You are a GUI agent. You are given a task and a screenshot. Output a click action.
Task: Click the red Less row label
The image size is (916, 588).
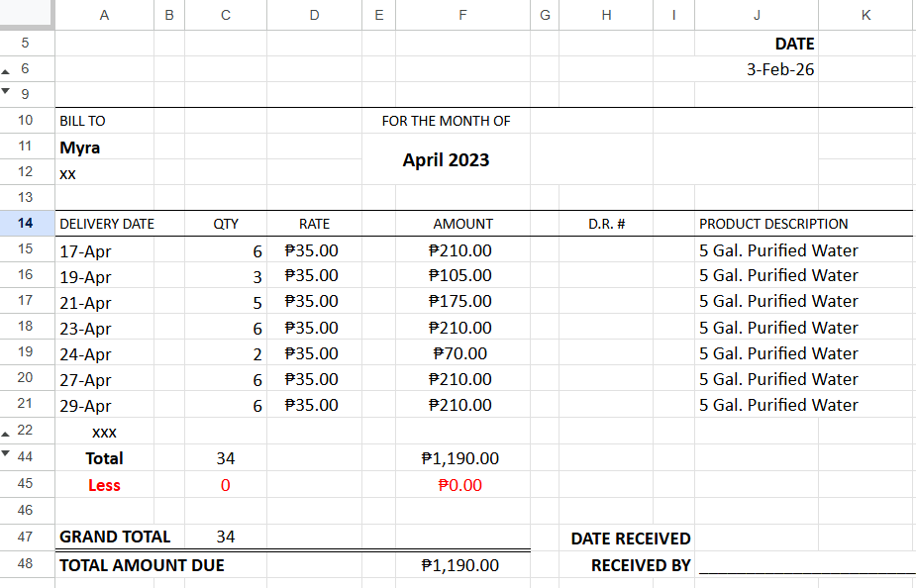coord(103,484)
